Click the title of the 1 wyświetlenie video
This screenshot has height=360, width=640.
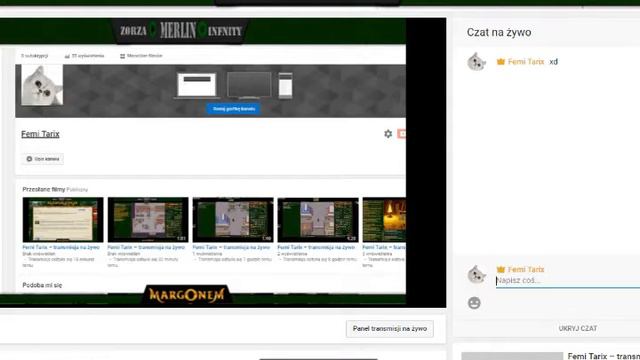[x=231, y=247]
